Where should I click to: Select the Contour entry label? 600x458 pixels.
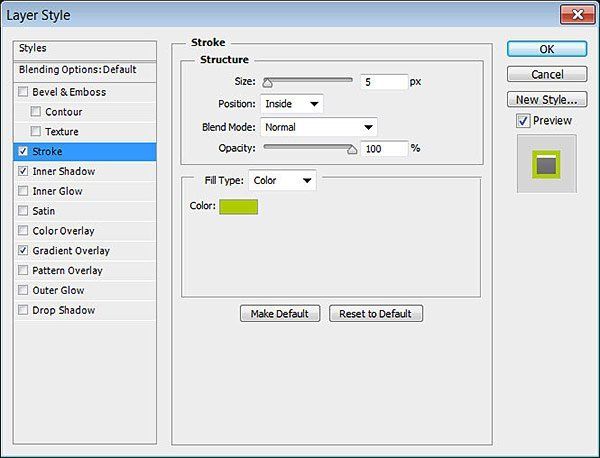coord(64,112)
